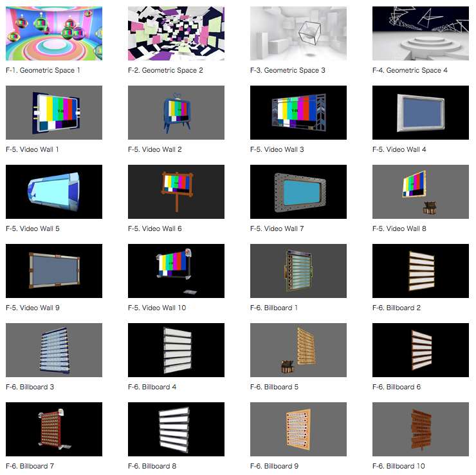The image size is (476, 475).
Task: Click the 'F-5. Video Wall 3' caption
Action: (x=277, y=149)
